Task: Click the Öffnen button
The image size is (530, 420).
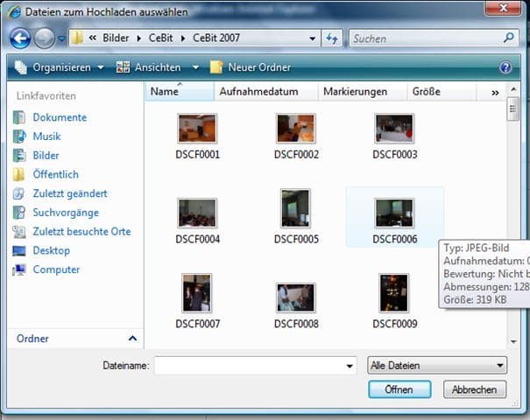Action: [x=399, y=389]
